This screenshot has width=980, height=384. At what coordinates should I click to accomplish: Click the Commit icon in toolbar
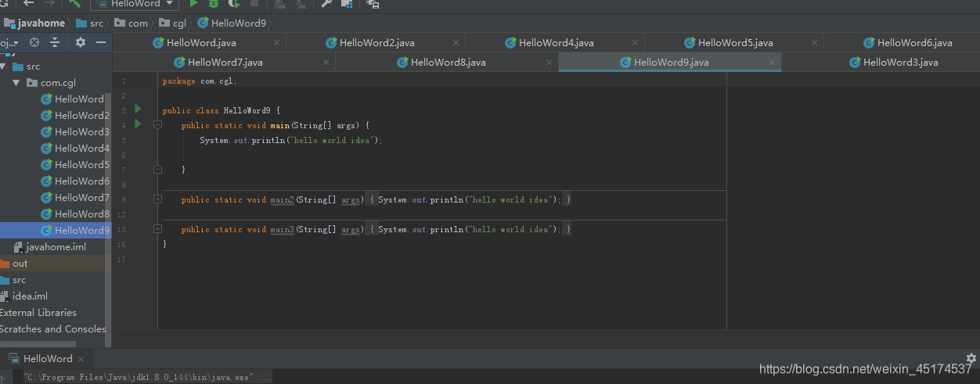click(x=301, y=4)
